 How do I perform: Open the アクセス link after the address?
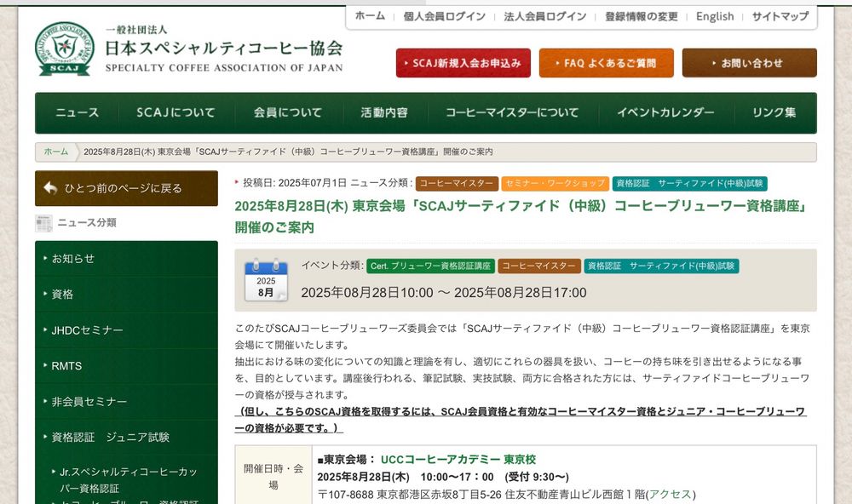tap(671, 495)
